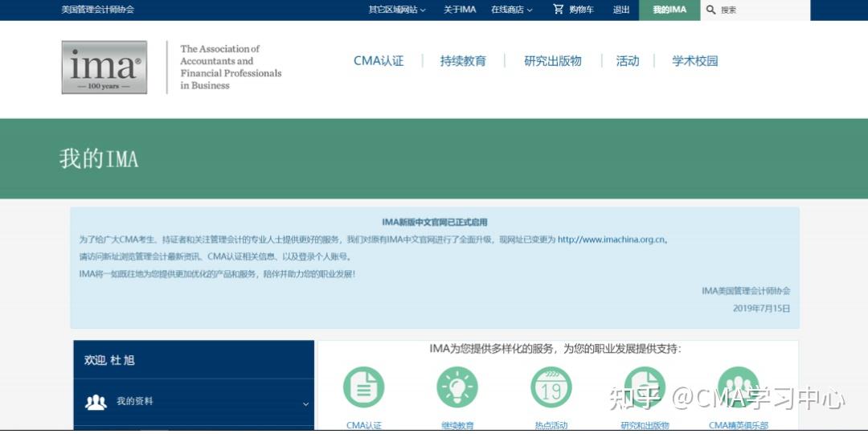Open the 持续教育 main navigation item
Viewport: 868px width, 434px height.
463,61
